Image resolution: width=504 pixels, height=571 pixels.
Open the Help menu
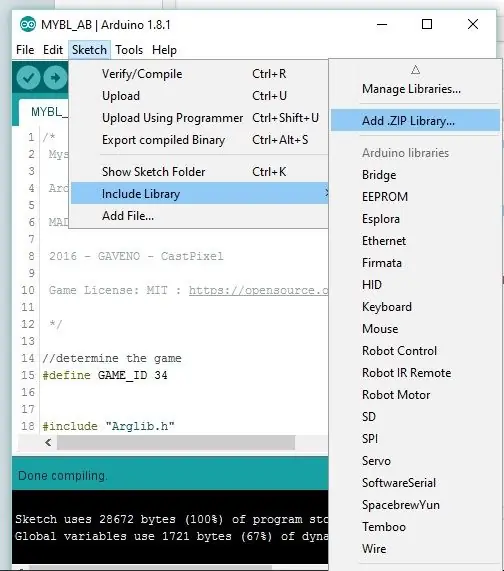[x=164, y=50]
